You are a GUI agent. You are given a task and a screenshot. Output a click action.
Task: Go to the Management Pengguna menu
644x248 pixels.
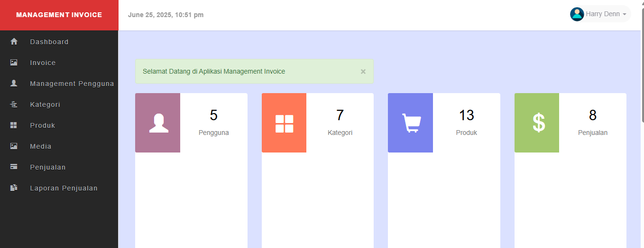72,84
